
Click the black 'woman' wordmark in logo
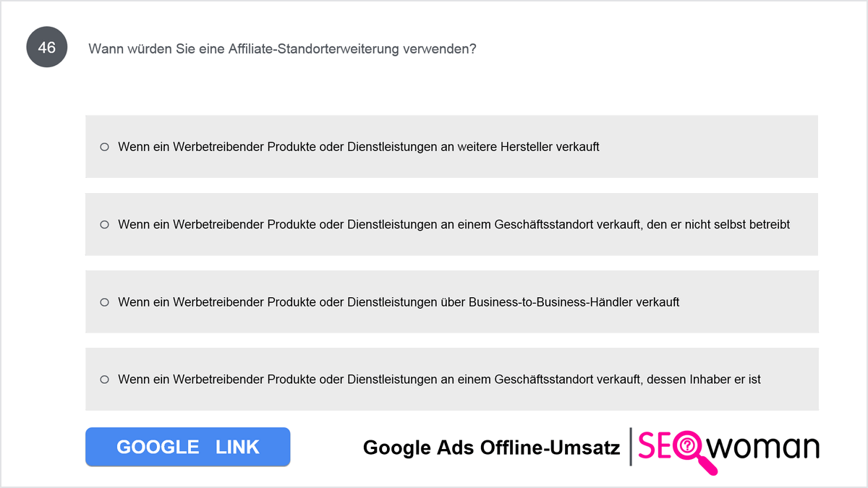763,447
